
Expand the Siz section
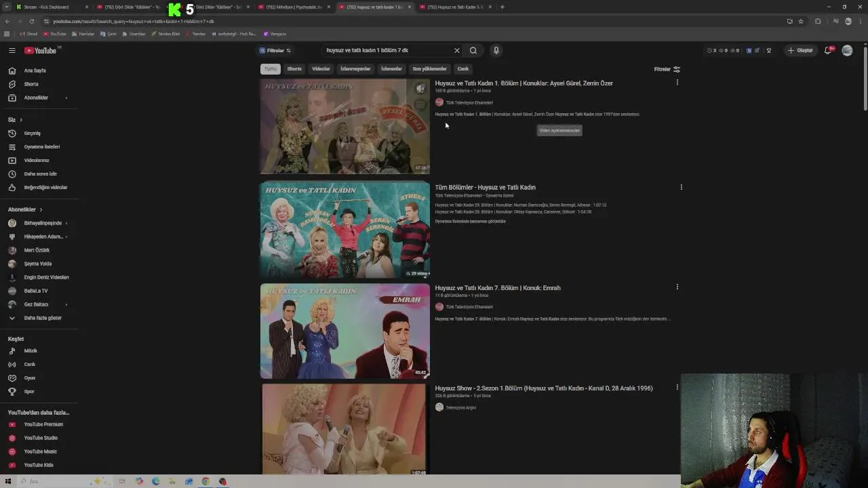coord(15,120)
